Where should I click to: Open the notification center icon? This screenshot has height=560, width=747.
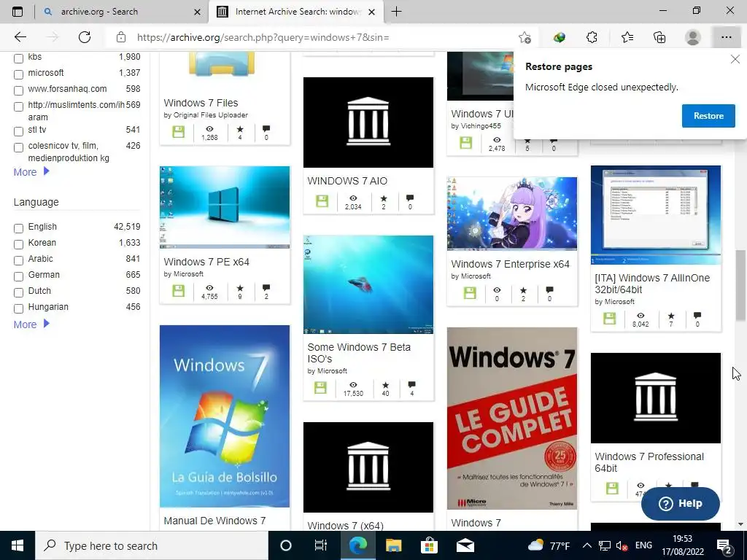(724, 545)
